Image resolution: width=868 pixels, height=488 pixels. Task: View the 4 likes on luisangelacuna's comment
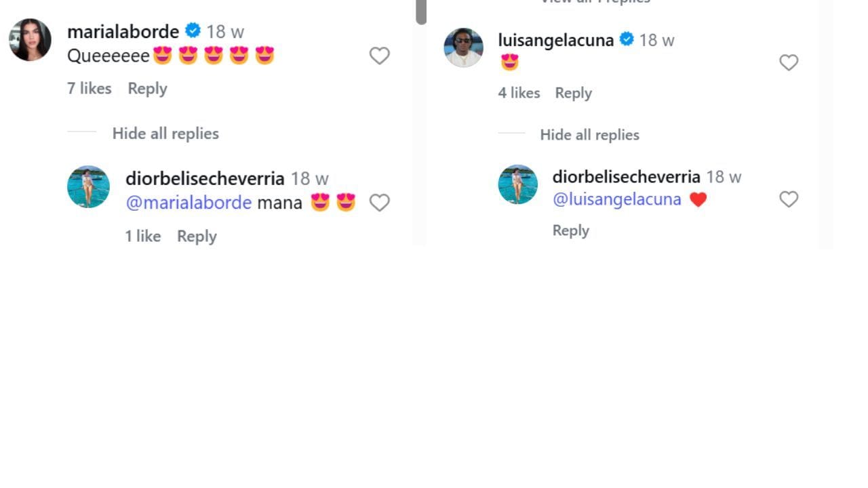coord(519,93)
